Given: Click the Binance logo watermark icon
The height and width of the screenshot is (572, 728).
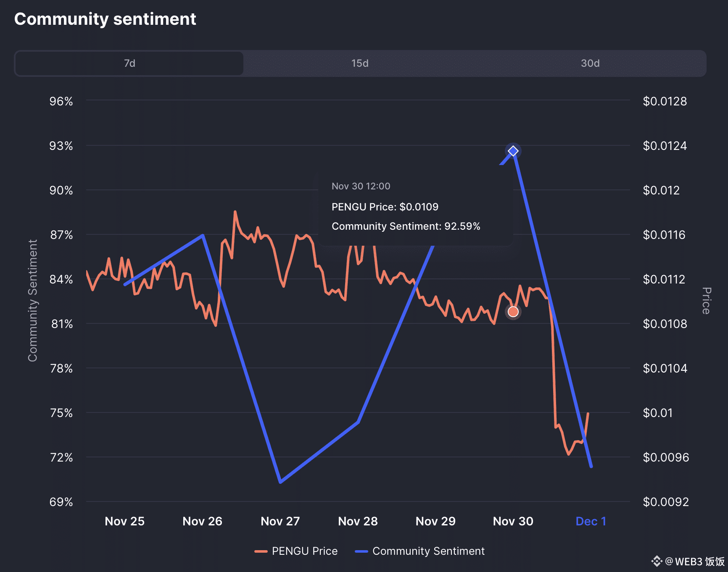Looking at the screenshot, I should click(657, 562).
